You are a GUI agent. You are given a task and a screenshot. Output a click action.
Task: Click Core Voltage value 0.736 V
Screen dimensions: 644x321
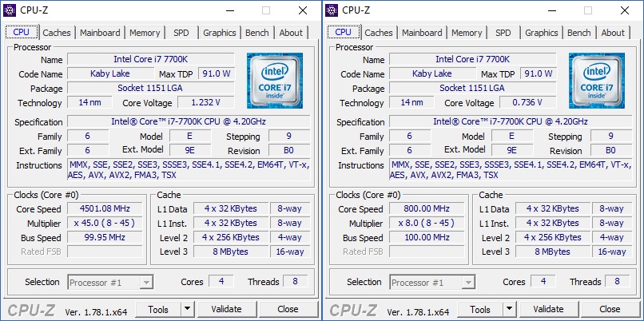click(x=528, y=103)
